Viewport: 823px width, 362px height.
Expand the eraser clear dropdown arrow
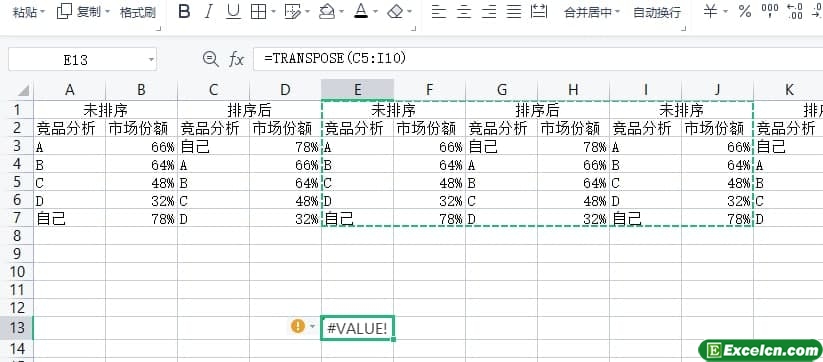[409, 12]
